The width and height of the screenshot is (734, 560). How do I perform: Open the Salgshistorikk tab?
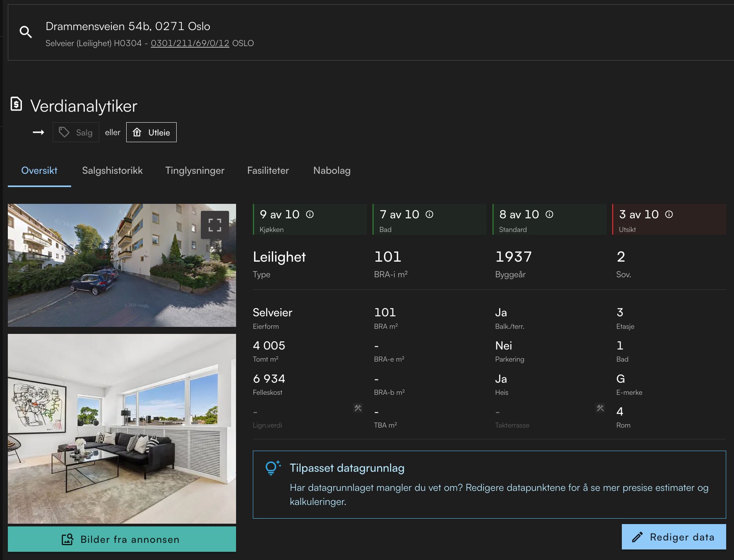(112, 171)
